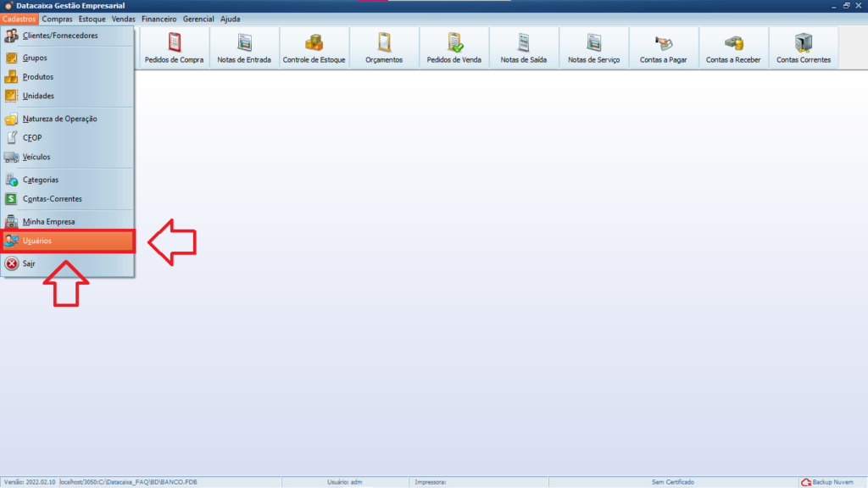Select Produtos menu entry text

38,77
